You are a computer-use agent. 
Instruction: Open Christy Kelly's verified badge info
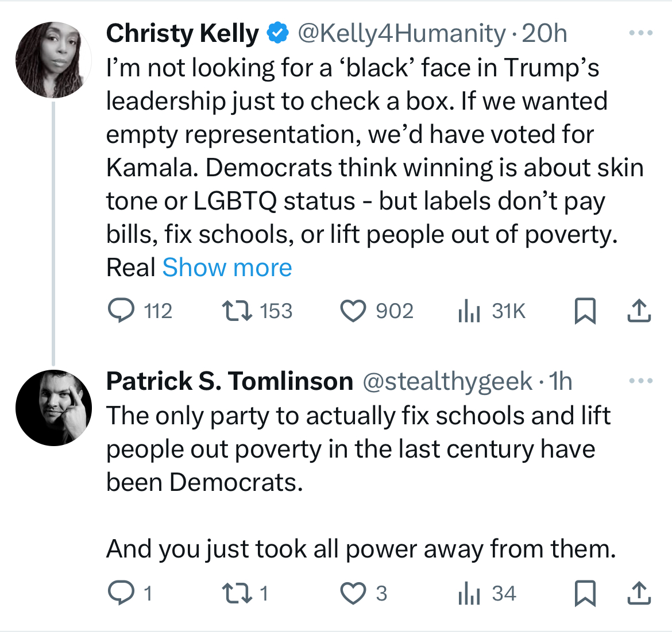coord(278,33)
